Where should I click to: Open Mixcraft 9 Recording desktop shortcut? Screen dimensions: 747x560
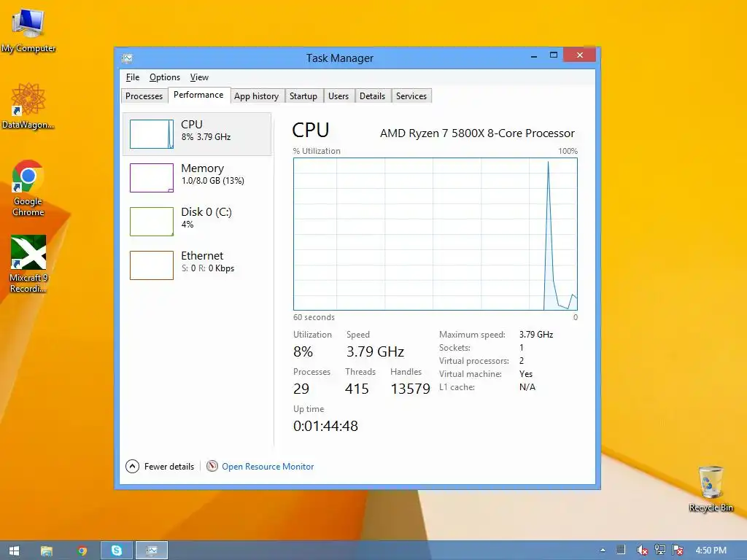point(28,263)
